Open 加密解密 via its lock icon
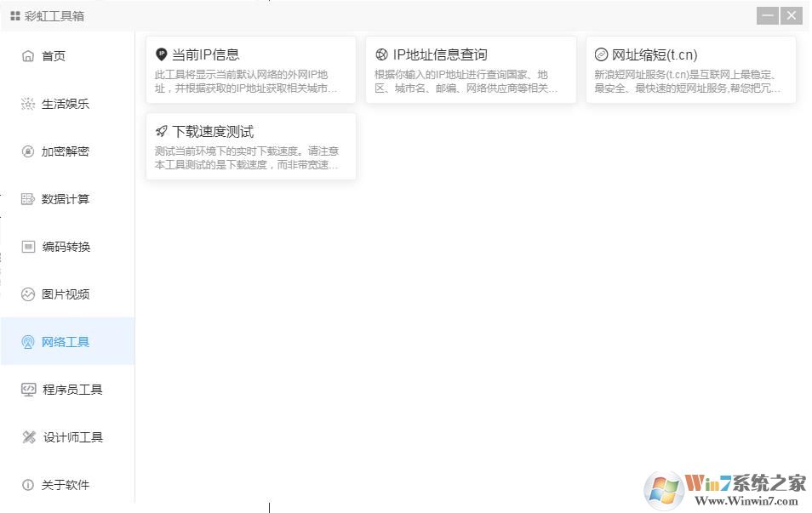 (x=29, y=151)
